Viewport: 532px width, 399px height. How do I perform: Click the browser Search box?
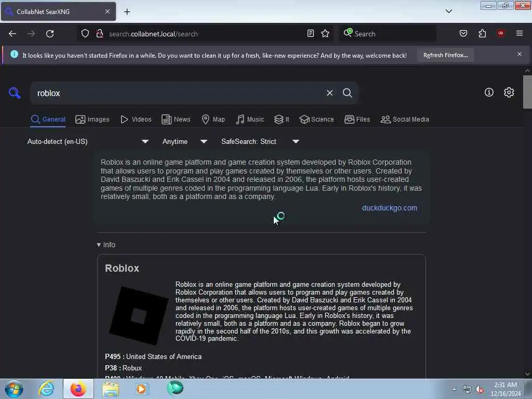[388, 34]
